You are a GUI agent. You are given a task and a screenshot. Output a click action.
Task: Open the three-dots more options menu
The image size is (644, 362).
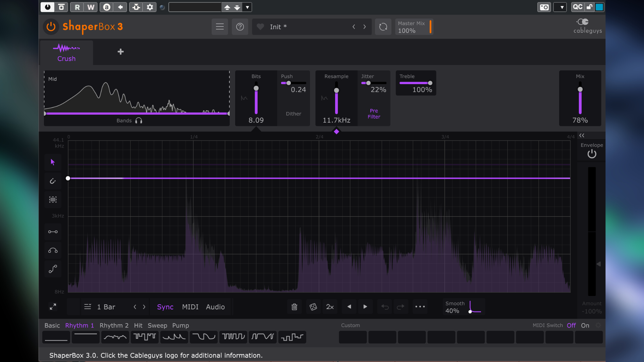tap(420, 307)
